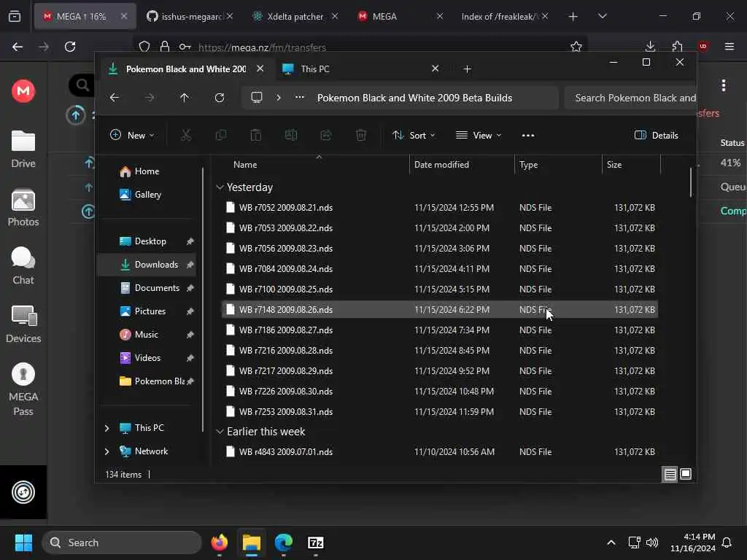Launch 7-Zip from the taskbar

[x=315, y=542]
